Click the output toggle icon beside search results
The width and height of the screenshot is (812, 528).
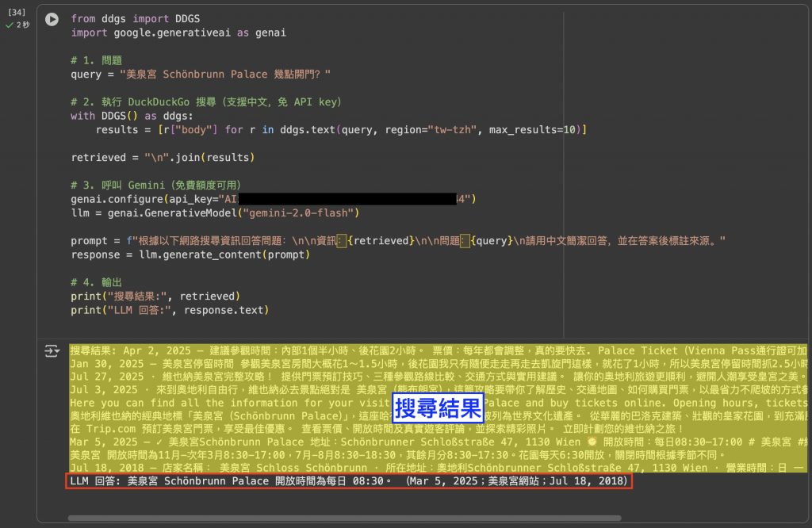tap(52, 351)
